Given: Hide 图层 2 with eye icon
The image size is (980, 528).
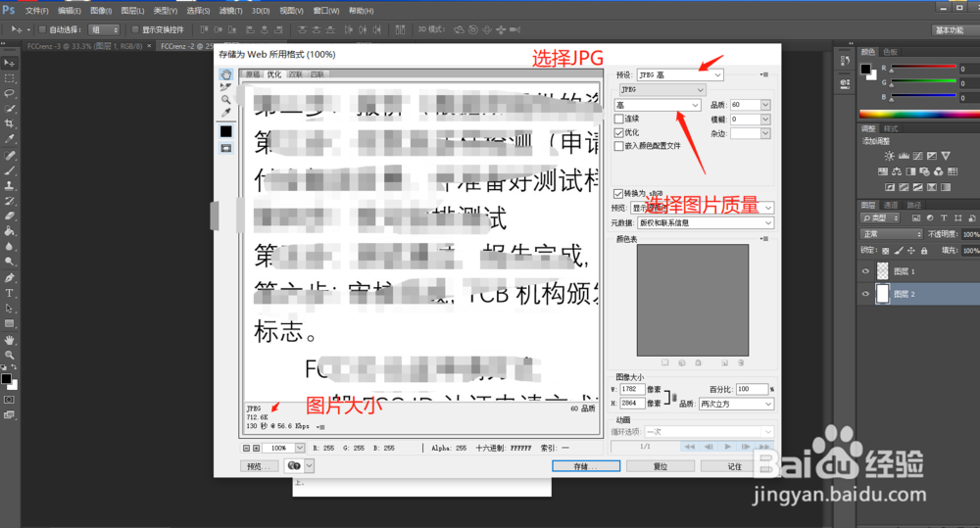Looking at the screenshot, I should (865, 294).
